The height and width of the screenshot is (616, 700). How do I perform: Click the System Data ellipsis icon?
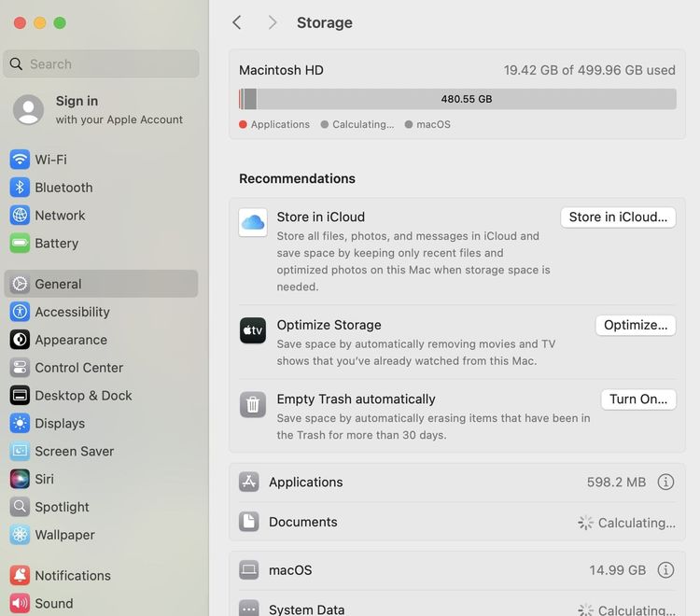pyautogui.click(x=248, y=609)
